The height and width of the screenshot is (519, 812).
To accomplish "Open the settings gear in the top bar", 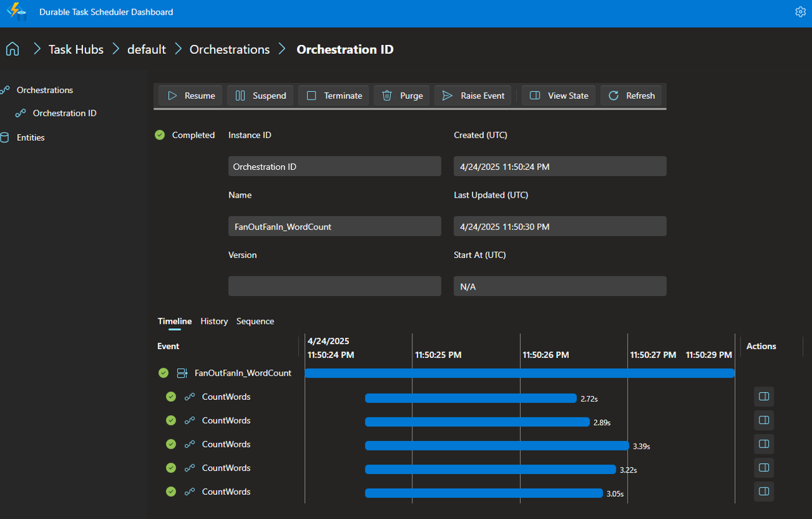I will coord(800,11).
